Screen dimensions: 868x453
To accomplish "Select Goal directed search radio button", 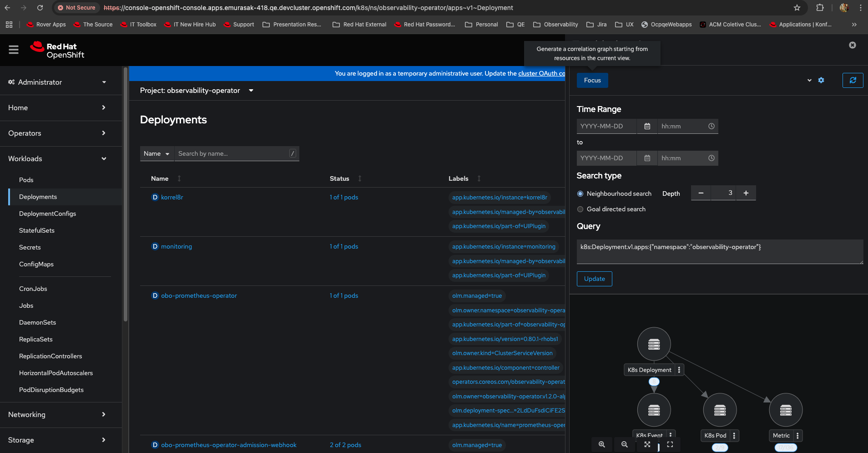I will coord(580,209).
